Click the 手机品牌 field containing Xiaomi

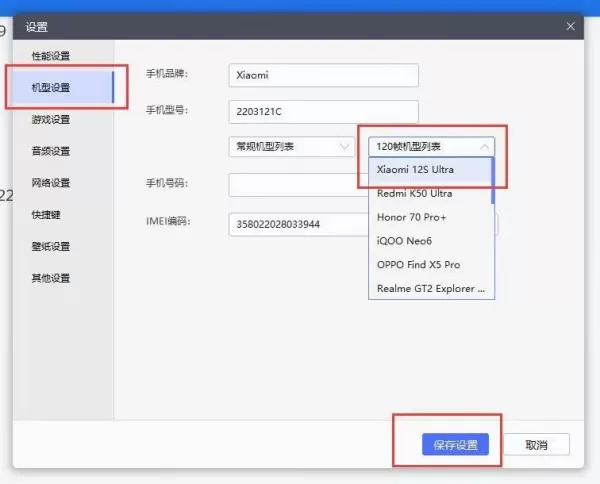[x=323, y=75]
